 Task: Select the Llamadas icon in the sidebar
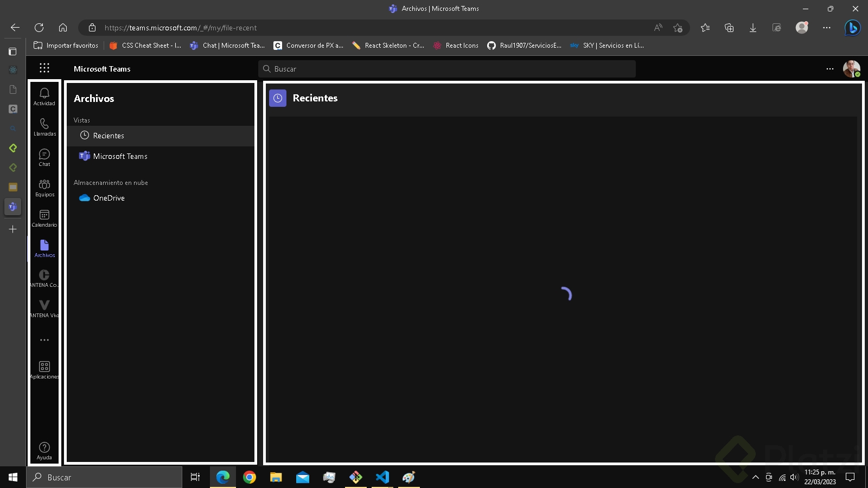pos(44,127)
